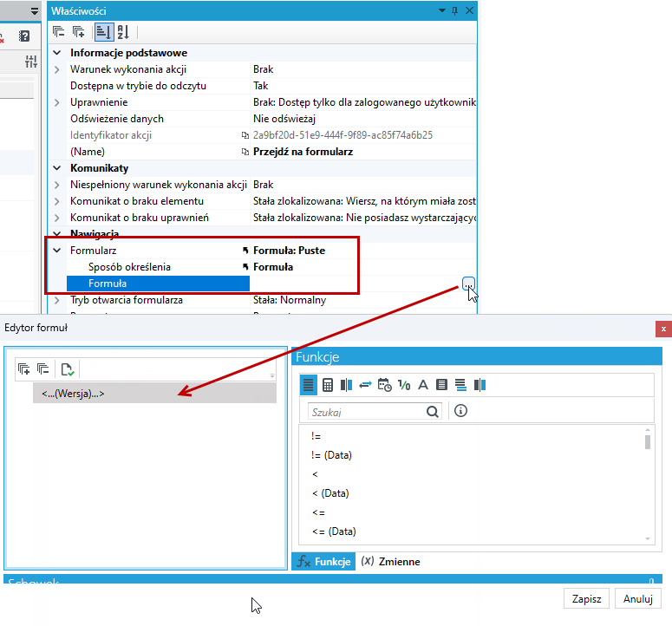Click the Szukaj search field
This screenshot has width=672, height=626.
pyautogui.click(x=369, y=412)
